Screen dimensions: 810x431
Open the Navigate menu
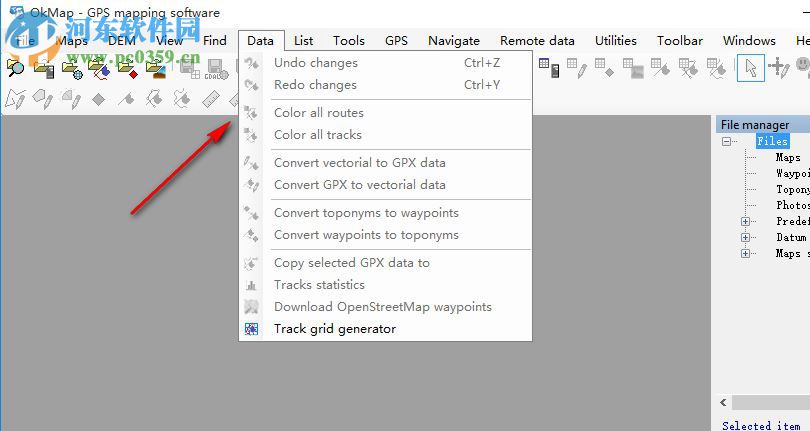click(454, 41)
